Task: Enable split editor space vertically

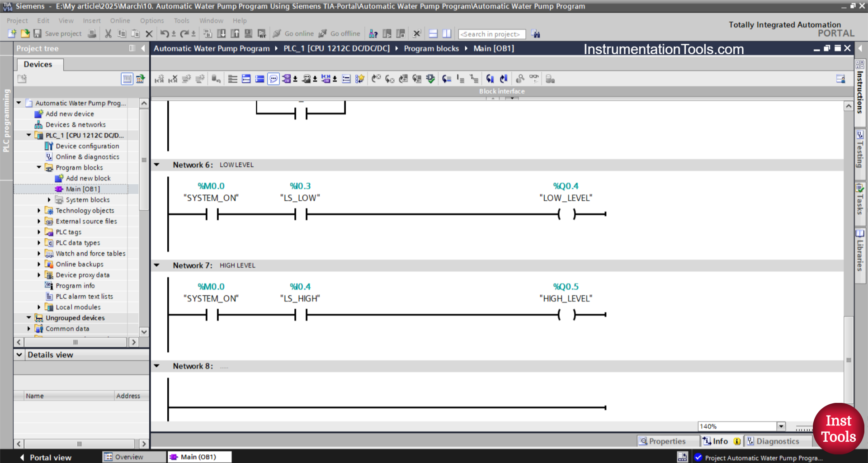Action: (447, 33)
